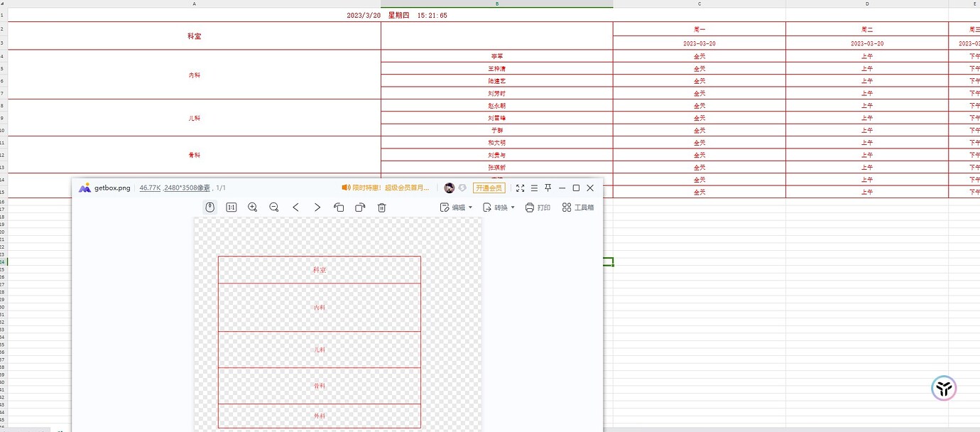This screenshot has width=980, height=432.
Task: Go to the previous image arrow
Action: pos(295,207)
